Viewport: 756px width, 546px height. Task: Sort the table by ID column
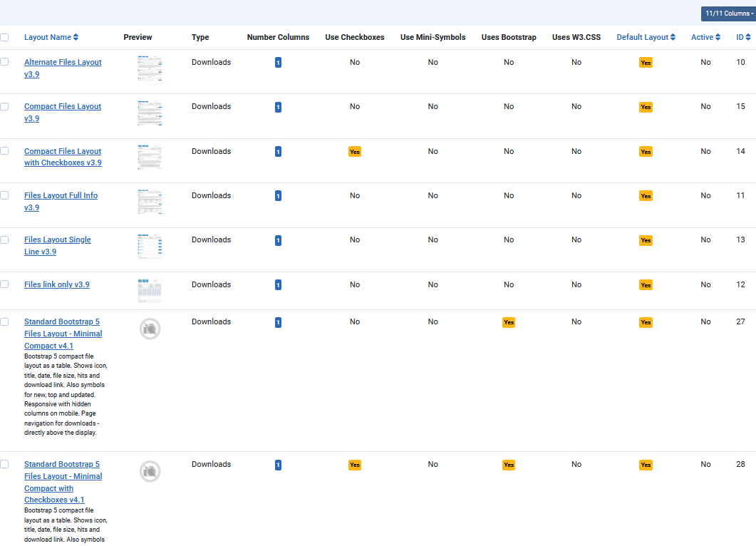743,37
